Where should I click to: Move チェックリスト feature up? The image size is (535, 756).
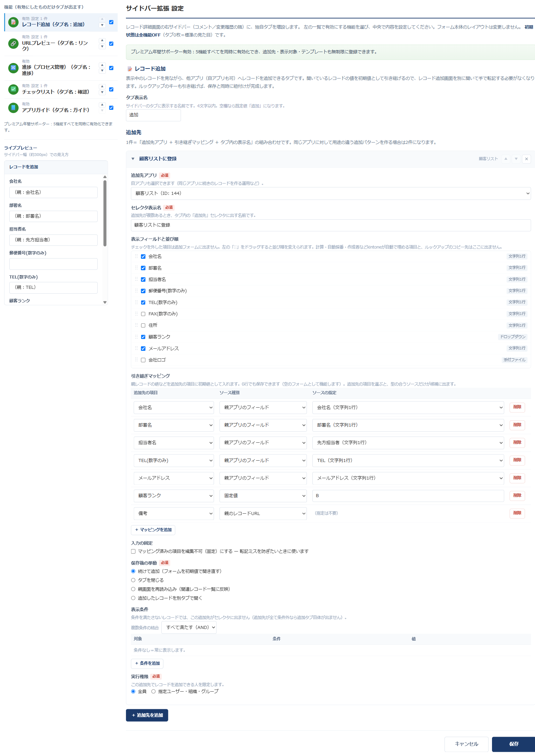(102, 86)
